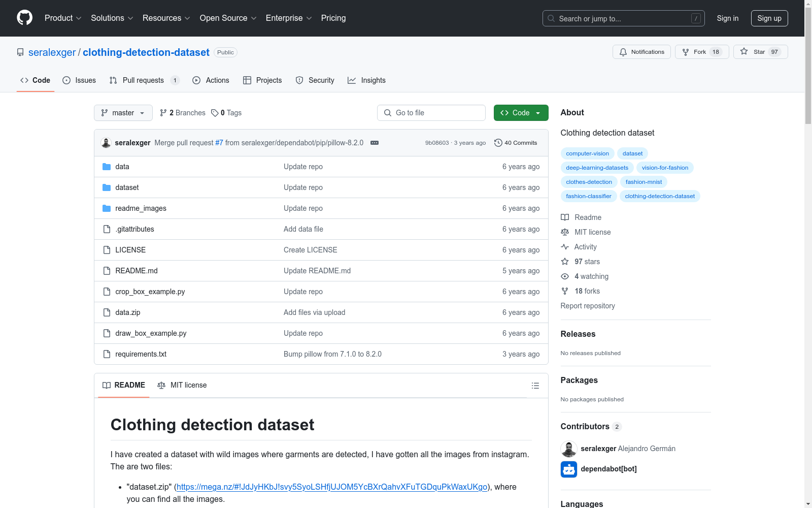
Task: Click the seralexger owner link in title
Action: (x=52, y=52)
